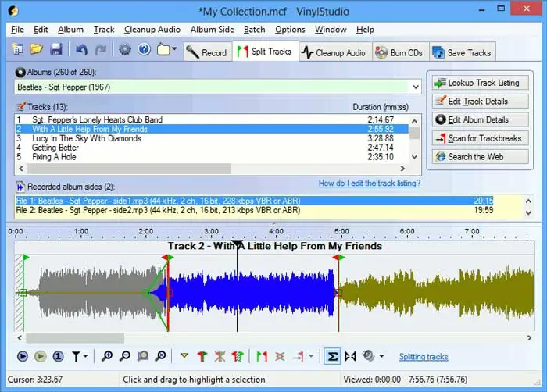Click the single red-green trackbreak flag icon
The width and height of the screenshot is (547, 392).
[x=202, y=356]
